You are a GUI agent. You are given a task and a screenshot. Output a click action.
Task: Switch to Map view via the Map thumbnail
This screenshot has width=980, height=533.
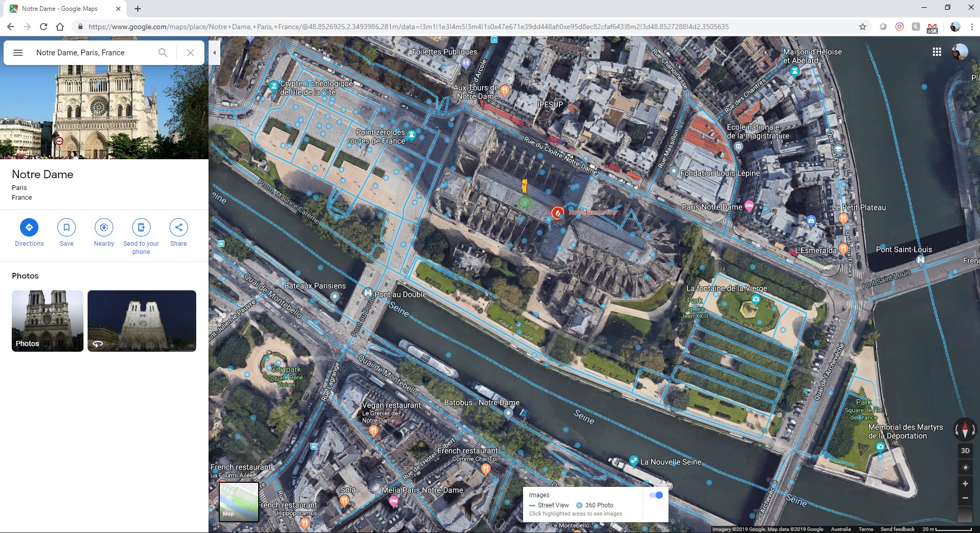pyautogui.click(x=239, y=503)
